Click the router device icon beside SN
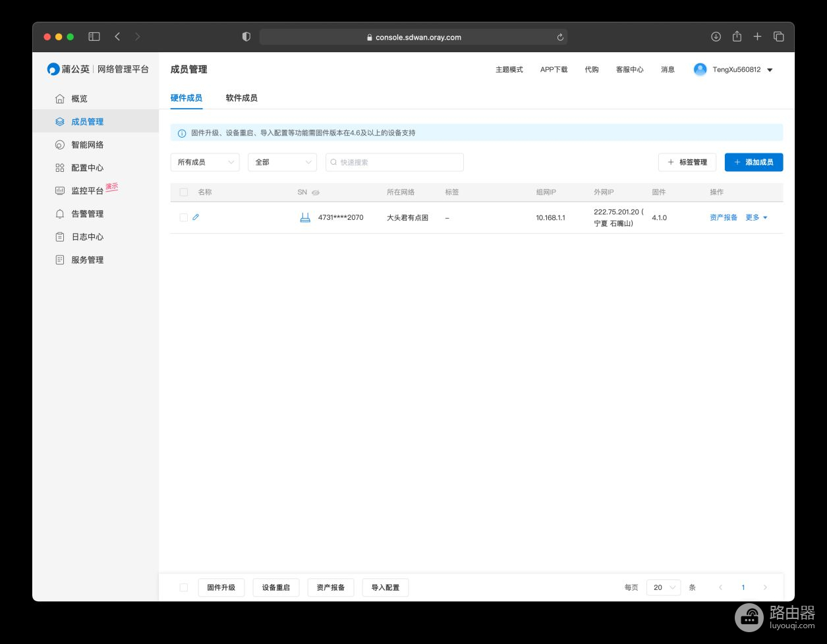827x644 pixels. (x=305, y=218)
